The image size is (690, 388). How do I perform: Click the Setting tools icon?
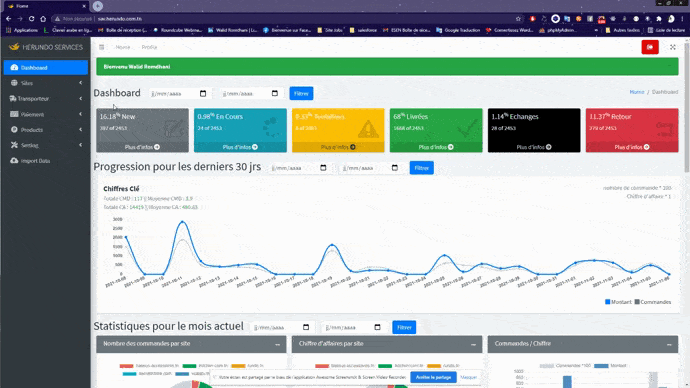14,145
